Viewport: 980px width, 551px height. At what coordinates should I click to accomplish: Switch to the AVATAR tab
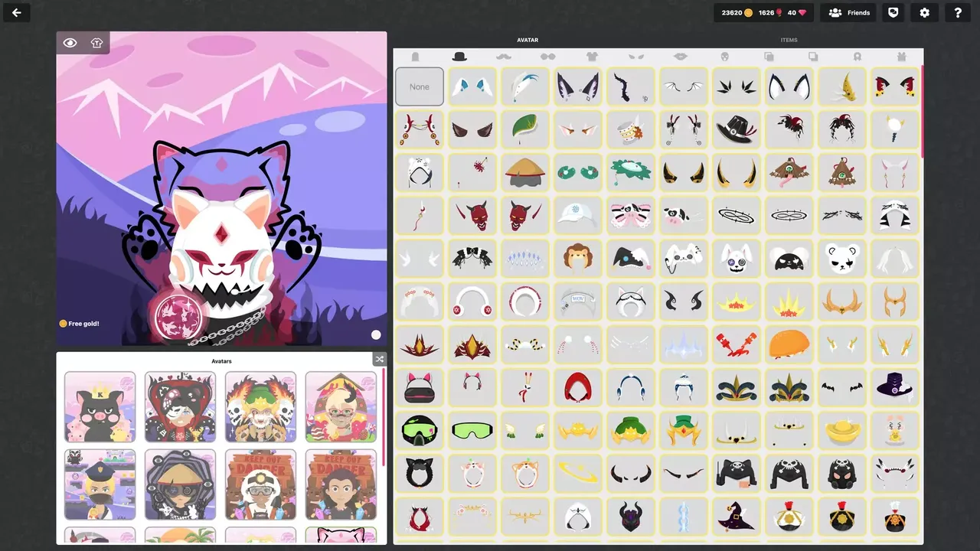click(x=528, y=40)
